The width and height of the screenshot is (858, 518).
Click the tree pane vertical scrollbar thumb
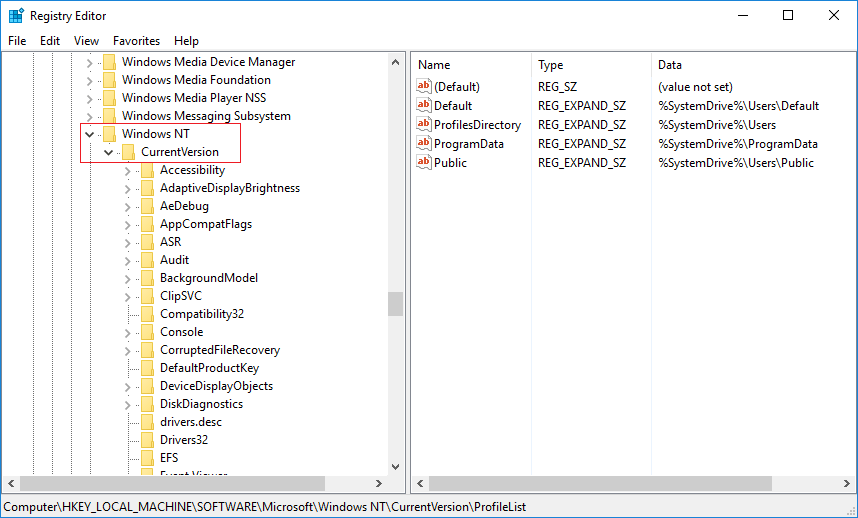[396, 304]
